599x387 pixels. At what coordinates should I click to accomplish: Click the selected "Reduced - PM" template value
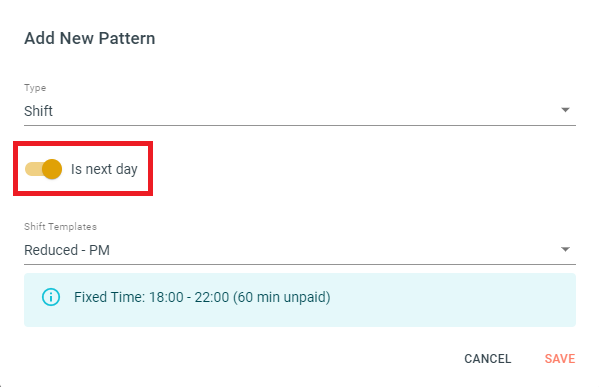click(x=67, y=250)
